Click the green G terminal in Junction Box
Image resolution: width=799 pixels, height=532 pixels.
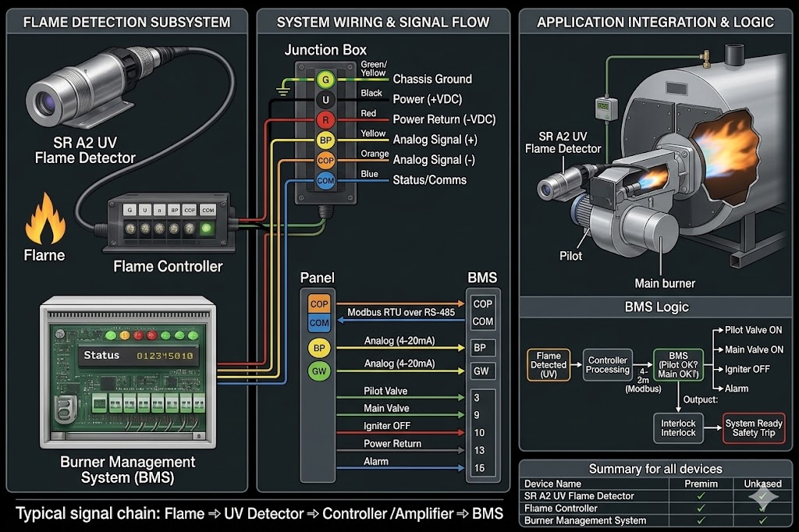(325, 80)
